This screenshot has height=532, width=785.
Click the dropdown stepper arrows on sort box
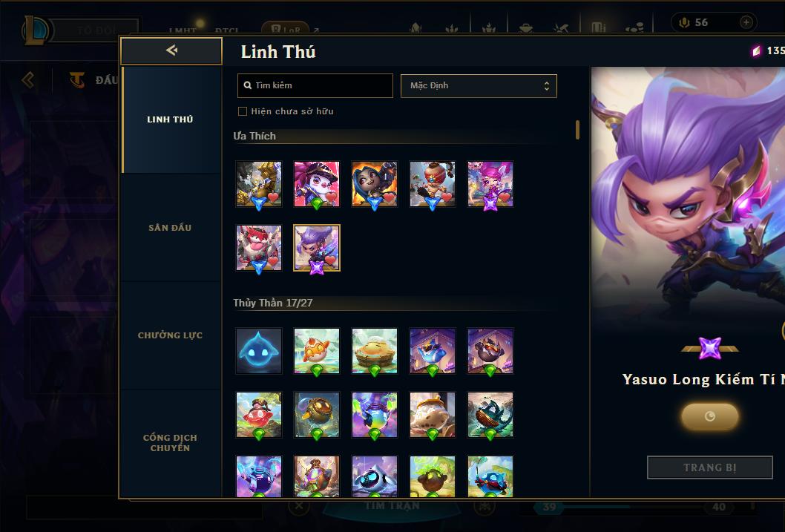[x=547, y=86]
